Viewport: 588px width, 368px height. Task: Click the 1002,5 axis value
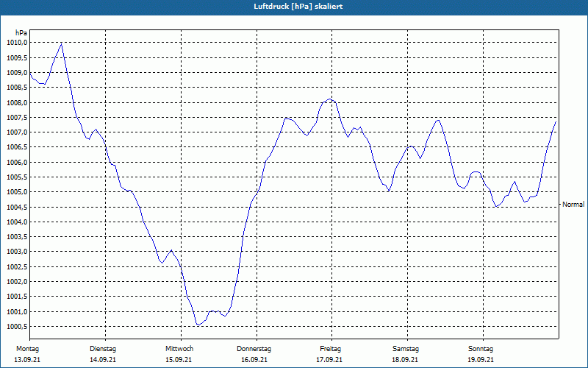[x=17, y=266]
